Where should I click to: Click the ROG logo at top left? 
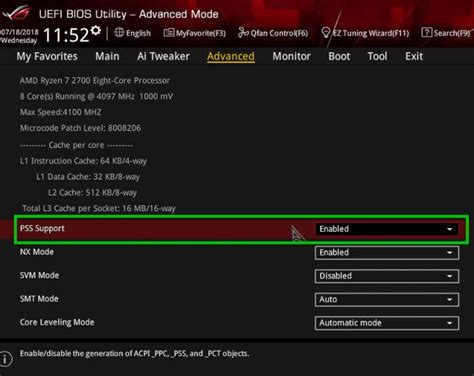point(17,13)
